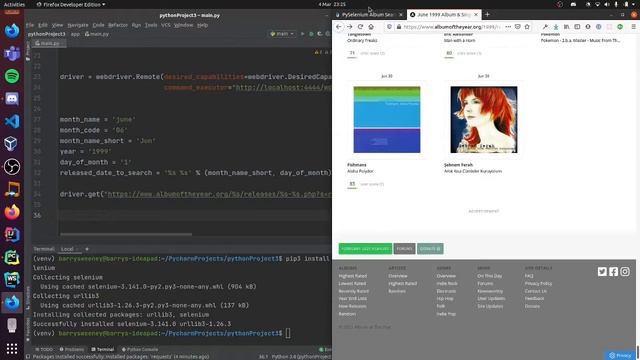Open the Firefox developer tools wrench icon
This screenshot has width=640, height=360.
(x=545, y=27)
